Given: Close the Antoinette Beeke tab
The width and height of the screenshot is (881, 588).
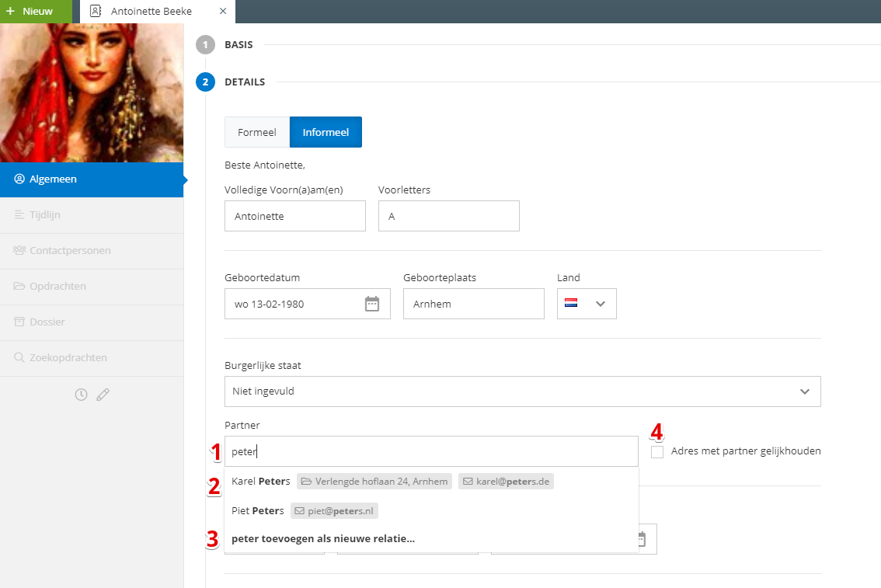Looking at the screenshot, I should [x=223, y=11].
